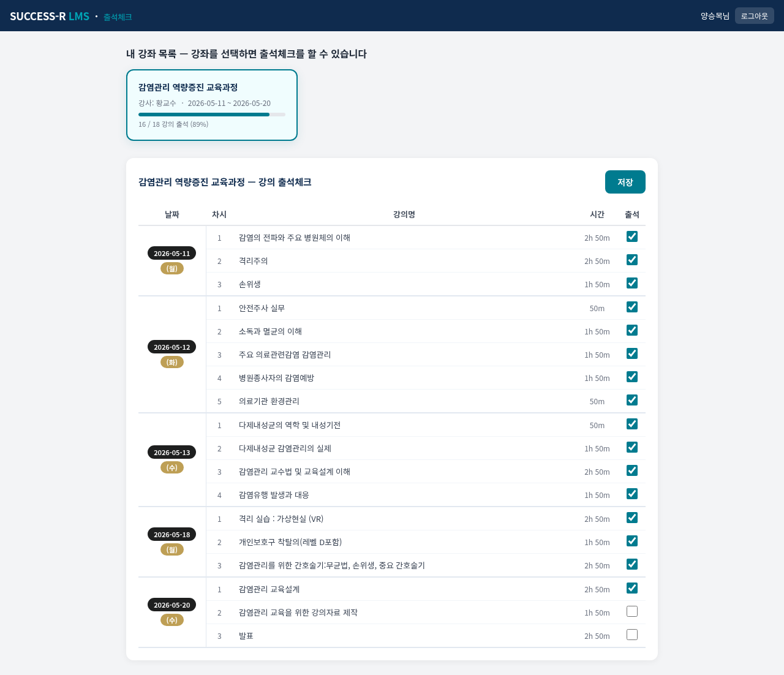Viewport: 784px width, 675px height.
Task: Uncheck attendance for 감염관리 교육설계
Action: click(x=632, y=588)
